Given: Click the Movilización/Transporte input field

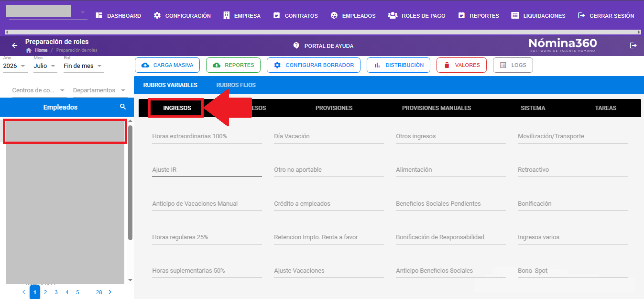Looking at the screenshot, I should tap(573, 136).
